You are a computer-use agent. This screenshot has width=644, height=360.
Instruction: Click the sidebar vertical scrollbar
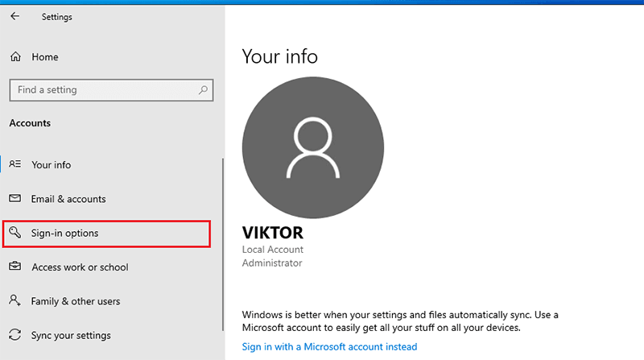tap(223, 245)
